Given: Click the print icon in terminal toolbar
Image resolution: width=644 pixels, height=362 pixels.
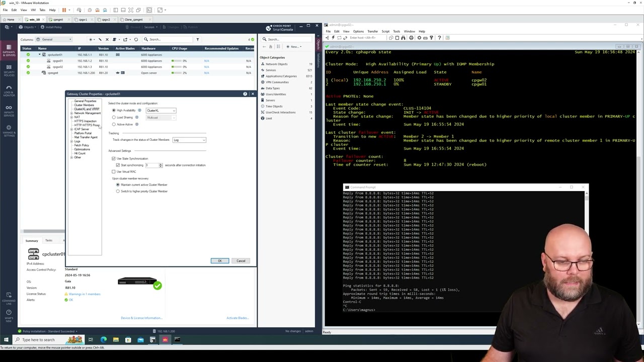Looking at the screenshot, I should click(411, 38).
